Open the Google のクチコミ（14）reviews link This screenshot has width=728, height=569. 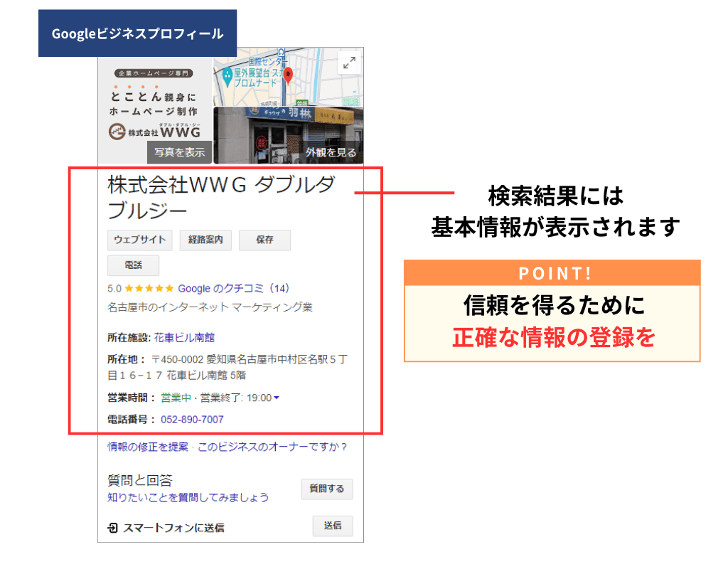(x=233, y=289)
